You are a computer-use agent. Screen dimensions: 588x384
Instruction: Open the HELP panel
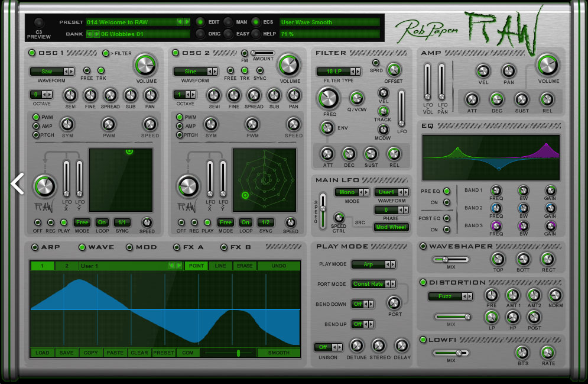click(x=255, y=34)
